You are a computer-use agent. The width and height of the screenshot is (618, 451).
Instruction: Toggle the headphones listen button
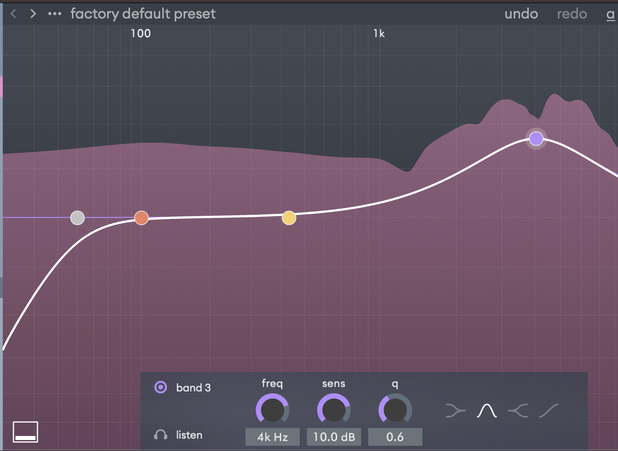[x=160, y=435]
